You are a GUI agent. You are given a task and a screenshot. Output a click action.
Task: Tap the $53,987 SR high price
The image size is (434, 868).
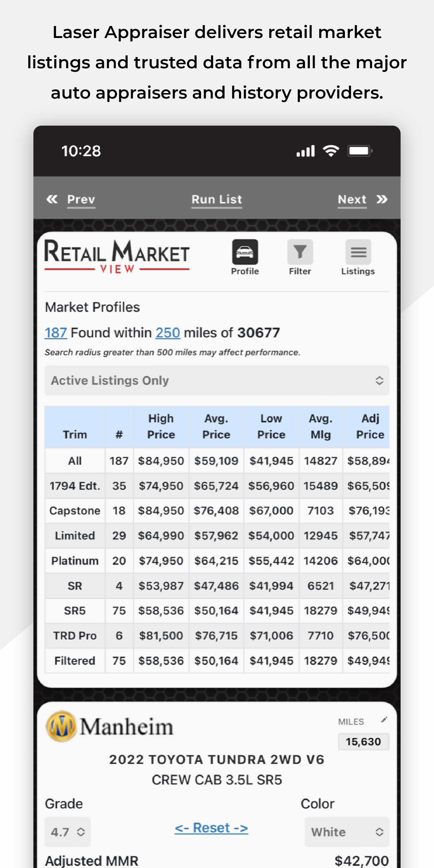[x=161, y=586]
